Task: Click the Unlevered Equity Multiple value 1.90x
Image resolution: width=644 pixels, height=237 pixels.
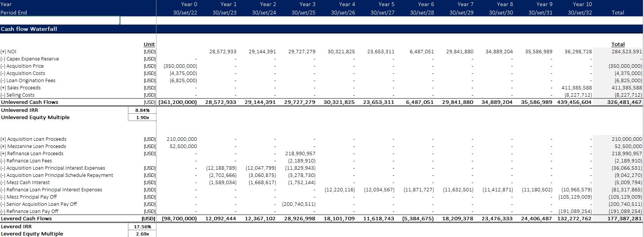Action: click(x=142, y=118)
